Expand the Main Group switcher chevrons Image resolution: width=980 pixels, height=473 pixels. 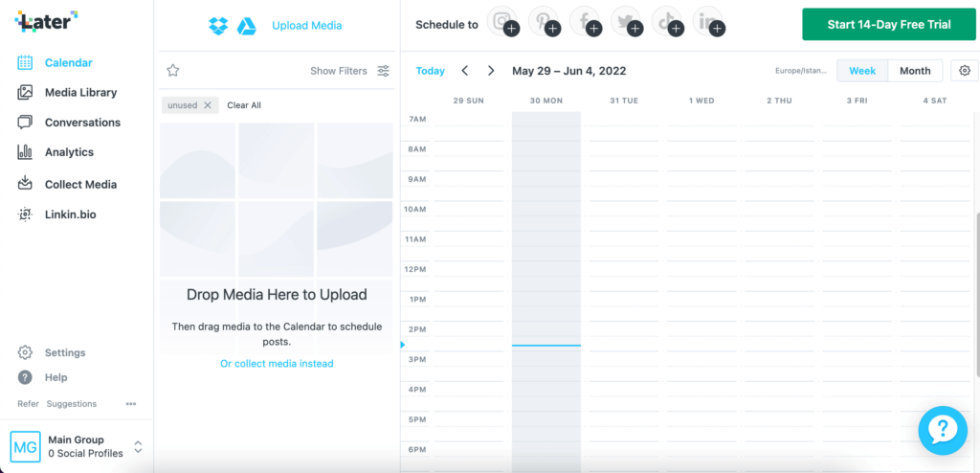click(x=138, y=447)
